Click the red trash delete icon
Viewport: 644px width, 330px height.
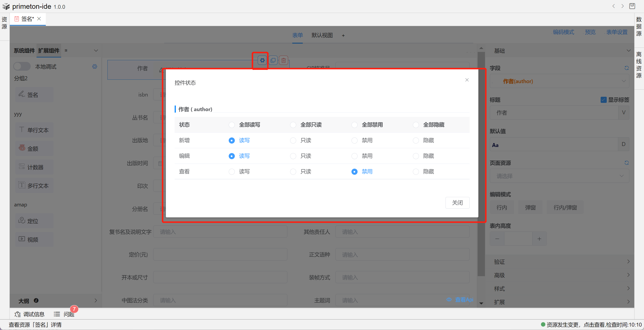(x=284, y=60)
